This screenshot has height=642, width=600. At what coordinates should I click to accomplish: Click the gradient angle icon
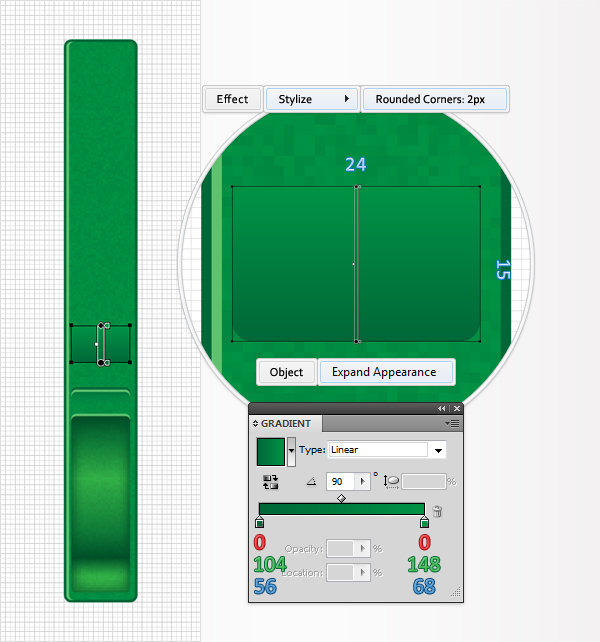311,482
